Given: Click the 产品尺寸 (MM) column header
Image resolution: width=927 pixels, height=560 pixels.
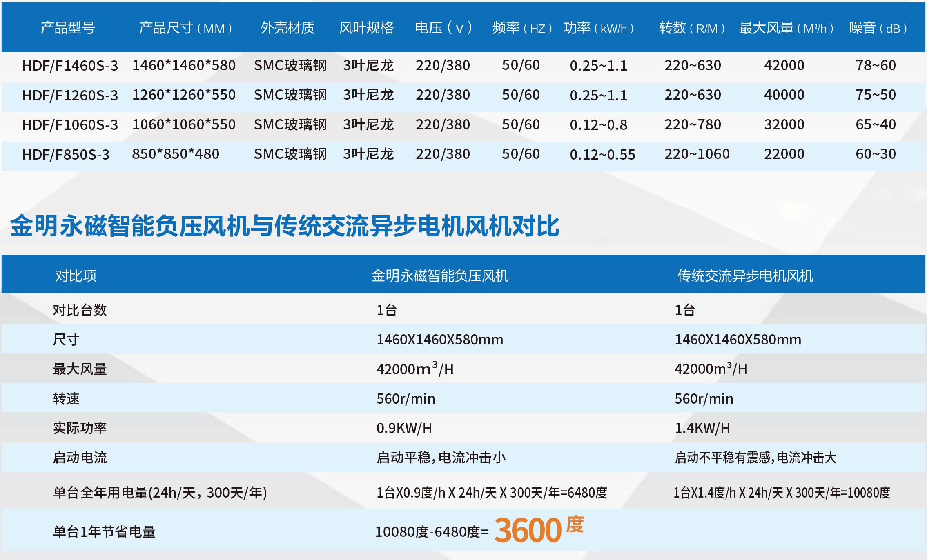Looking at the screenshot, I should pos(186,28).
